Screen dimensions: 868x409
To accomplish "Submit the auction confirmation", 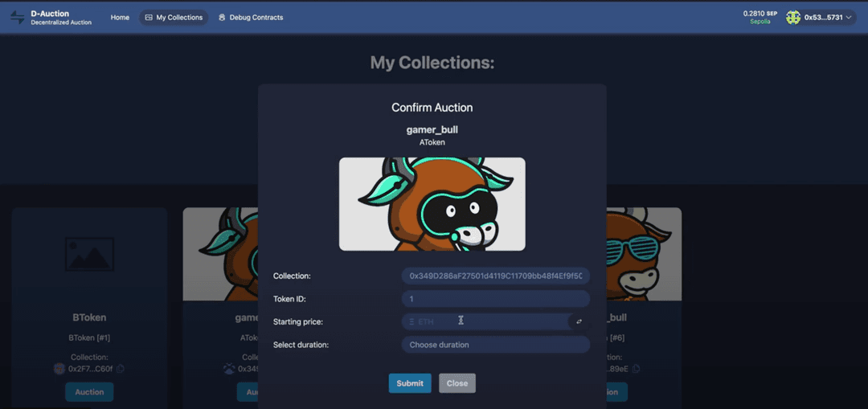I will click(x=410, y=383).
